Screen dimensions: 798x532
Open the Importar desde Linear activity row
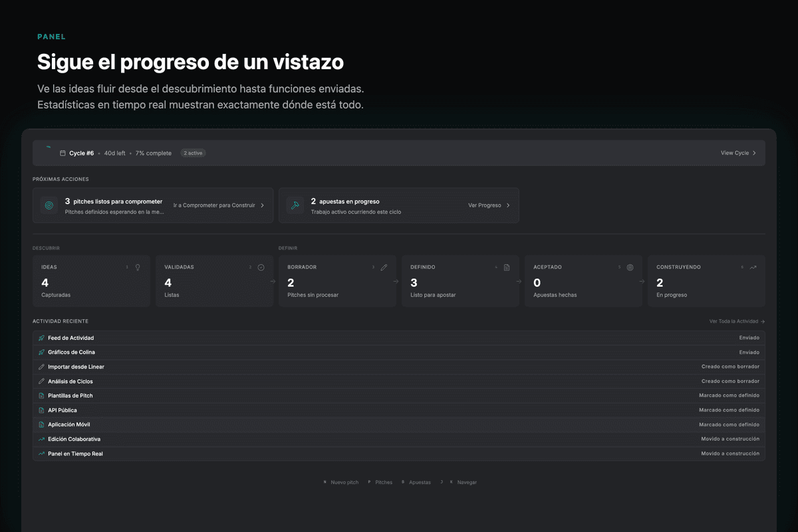(76, 366)
